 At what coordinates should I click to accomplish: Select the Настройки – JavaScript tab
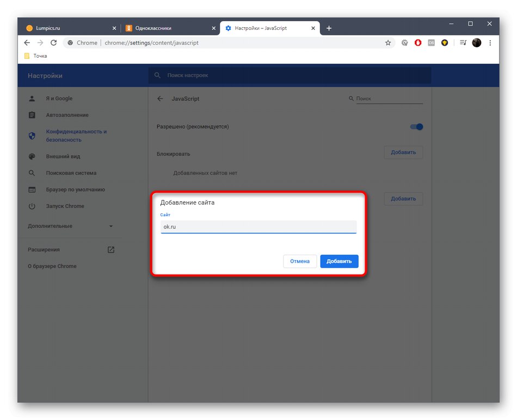[x=270, y=28]
